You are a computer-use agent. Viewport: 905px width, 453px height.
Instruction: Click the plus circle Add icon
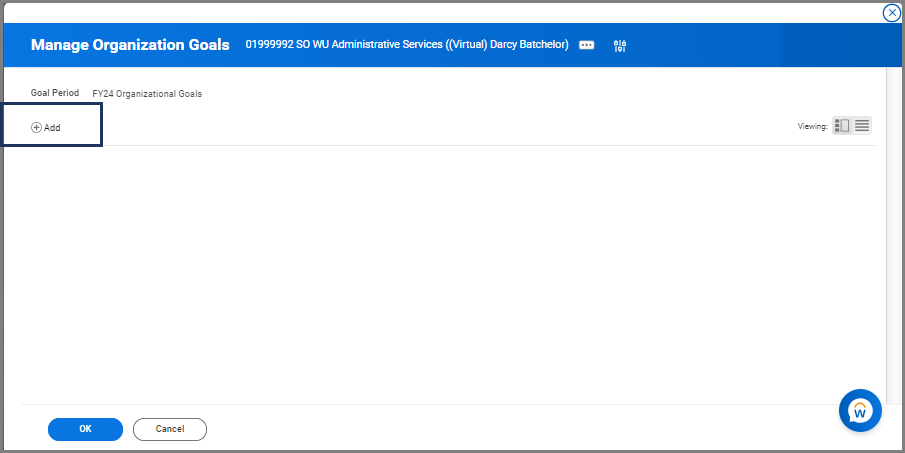pyautogui.click(x=36, y=128)
